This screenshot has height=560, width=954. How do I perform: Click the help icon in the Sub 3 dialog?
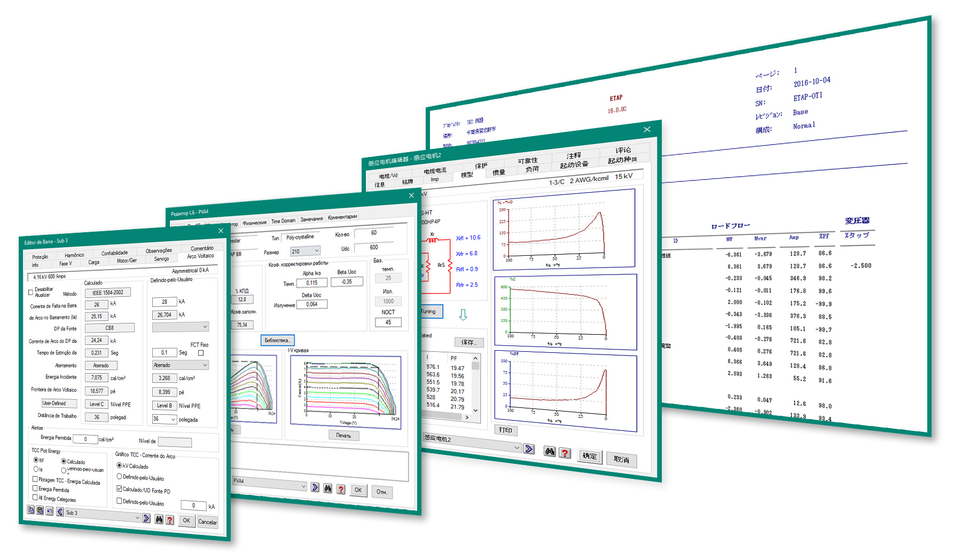point(169,520)
